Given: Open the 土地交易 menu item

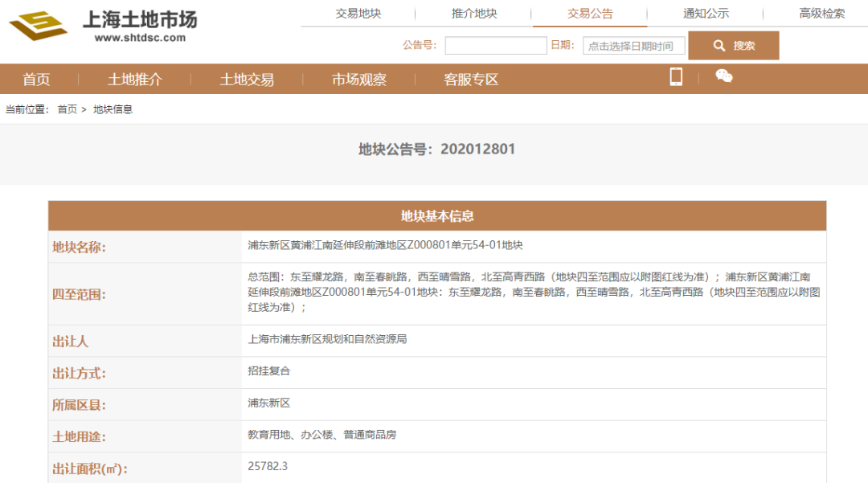Looking at the screenshot, I should (x=247, y=80).
